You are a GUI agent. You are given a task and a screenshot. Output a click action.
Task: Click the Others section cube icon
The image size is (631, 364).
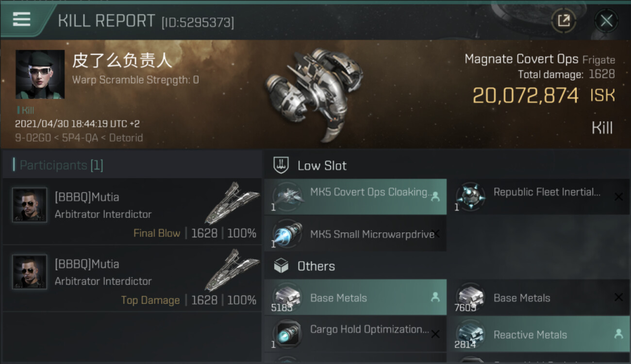[x=281, y=266]
